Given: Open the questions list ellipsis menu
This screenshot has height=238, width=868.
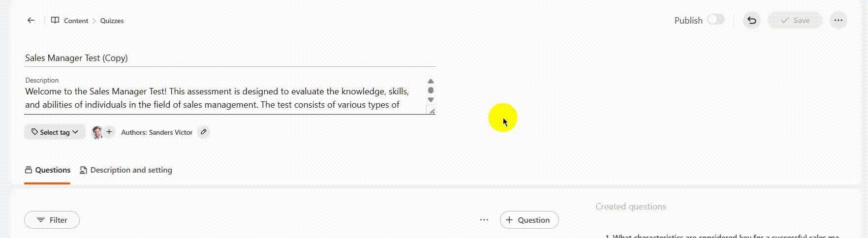Looking at the screenshot, I should click(484, 220).
